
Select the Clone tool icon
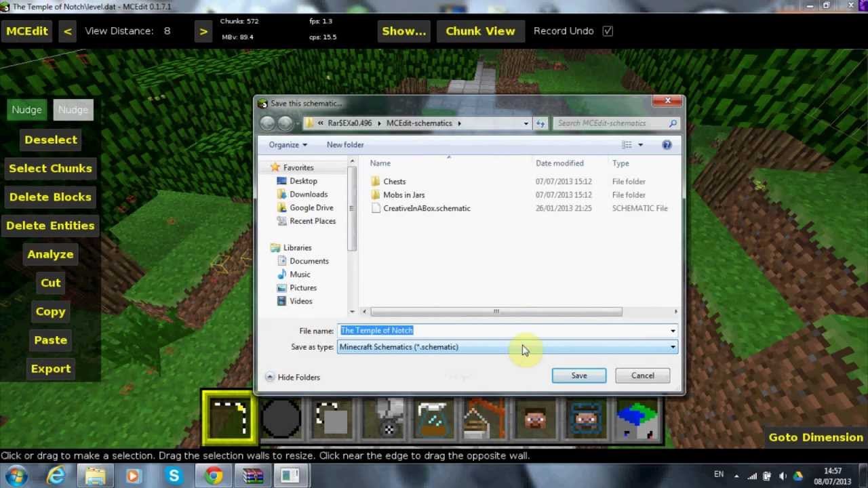(332, 418)
